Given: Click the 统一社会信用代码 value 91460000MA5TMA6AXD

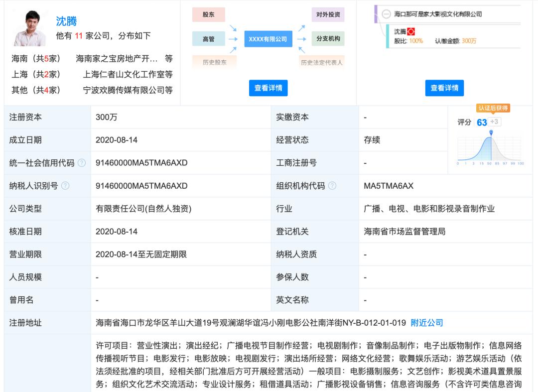Looking at the screenshot, I should pyautogui.click(x=141, y=163).
